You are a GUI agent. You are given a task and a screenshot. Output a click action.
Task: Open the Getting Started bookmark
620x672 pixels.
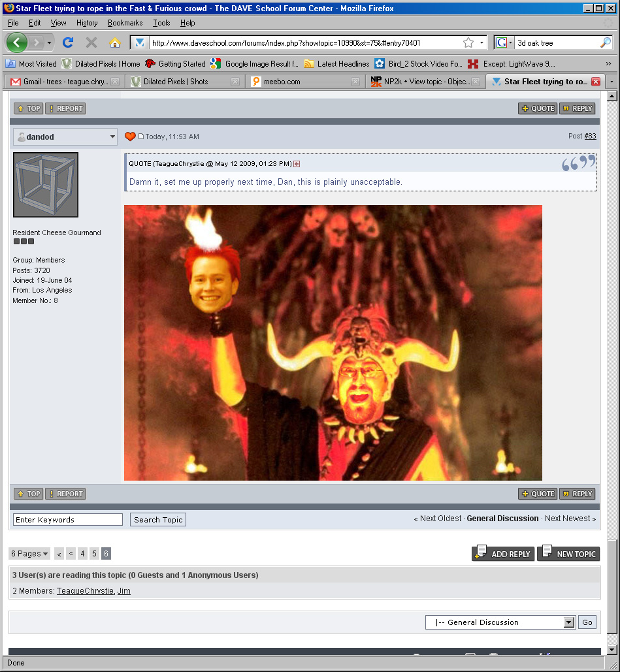click(175, 64)
